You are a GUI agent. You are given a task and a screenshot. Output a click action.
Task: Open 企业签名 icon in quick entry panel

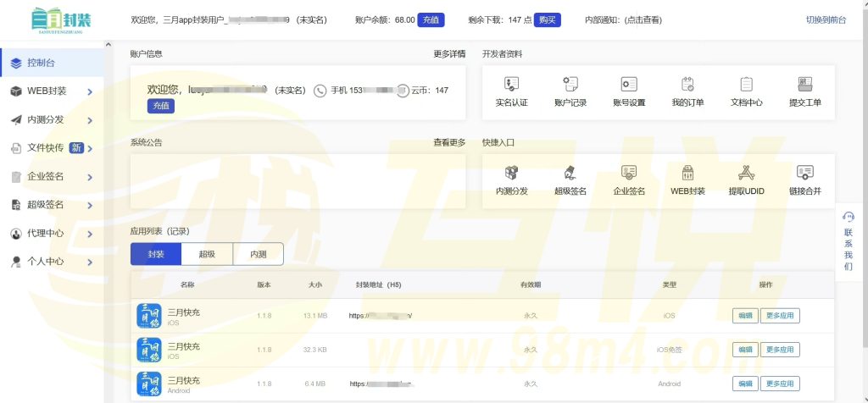(x=629, y=173)
